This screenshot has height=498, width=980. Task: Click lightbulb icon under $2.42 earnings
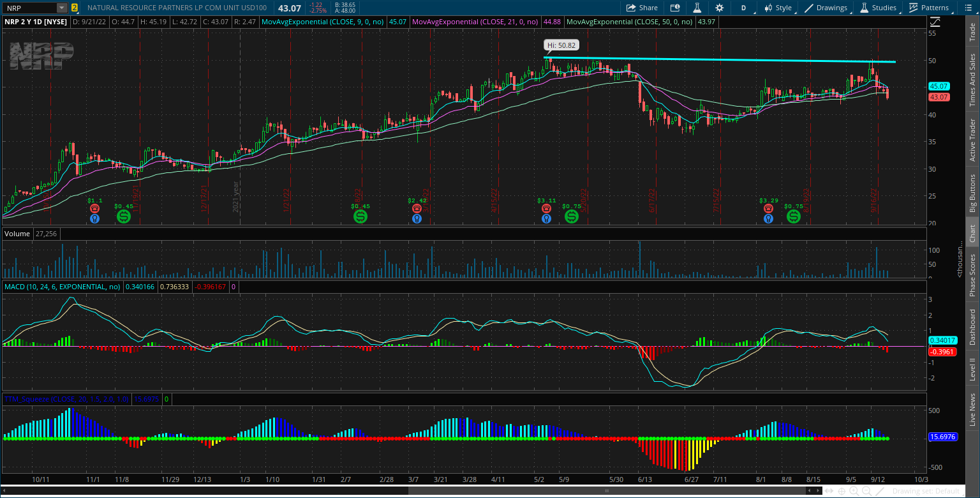pyautogui.click(x=417, y=218)
